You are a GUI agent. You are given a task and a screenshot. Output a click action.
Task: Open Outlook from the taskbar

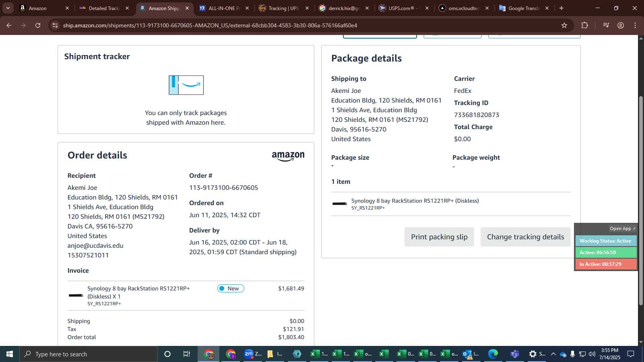[x=471, y=354]
